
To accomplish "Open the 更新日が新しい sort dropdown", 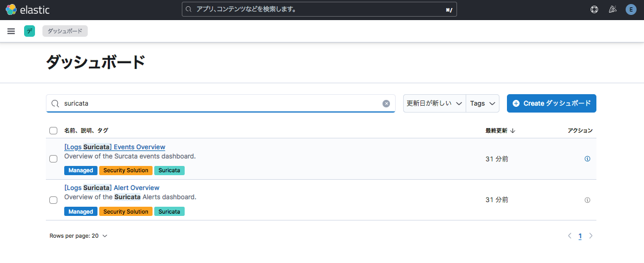I will (x=434, y=103).
